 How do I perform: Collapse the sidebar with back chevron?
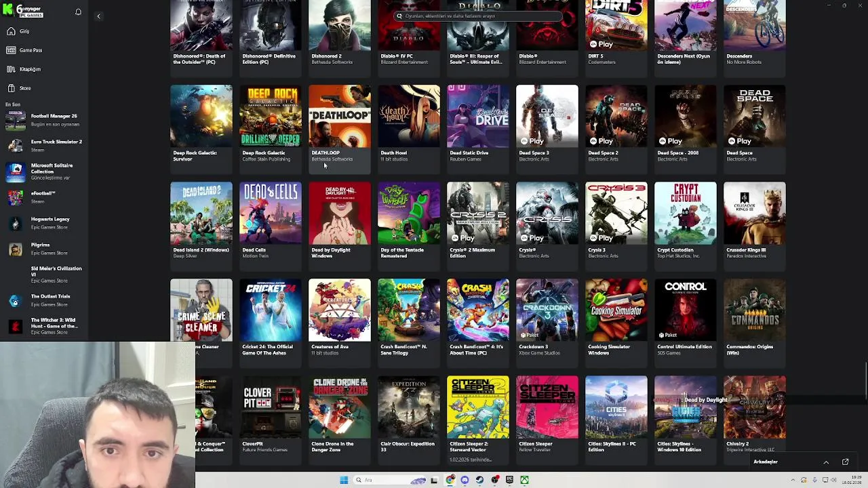(x=98, y=16)
